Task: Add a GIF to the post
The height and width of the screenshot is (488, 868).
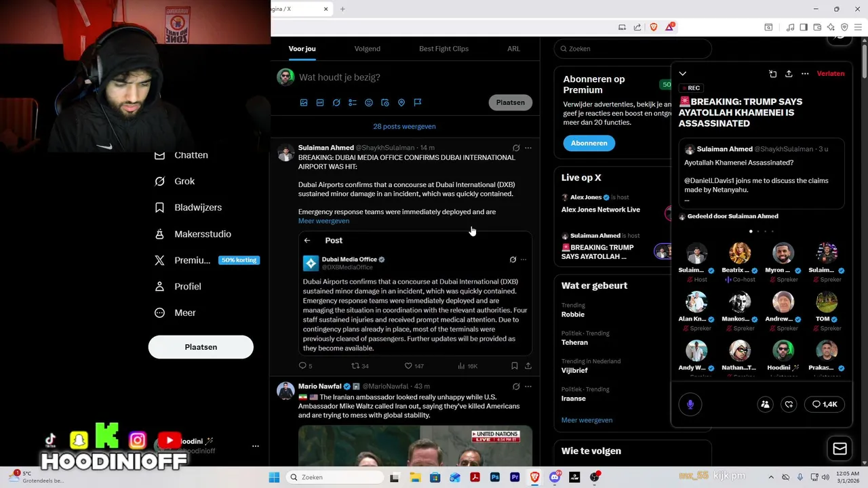Action: [x=320, y=102]
